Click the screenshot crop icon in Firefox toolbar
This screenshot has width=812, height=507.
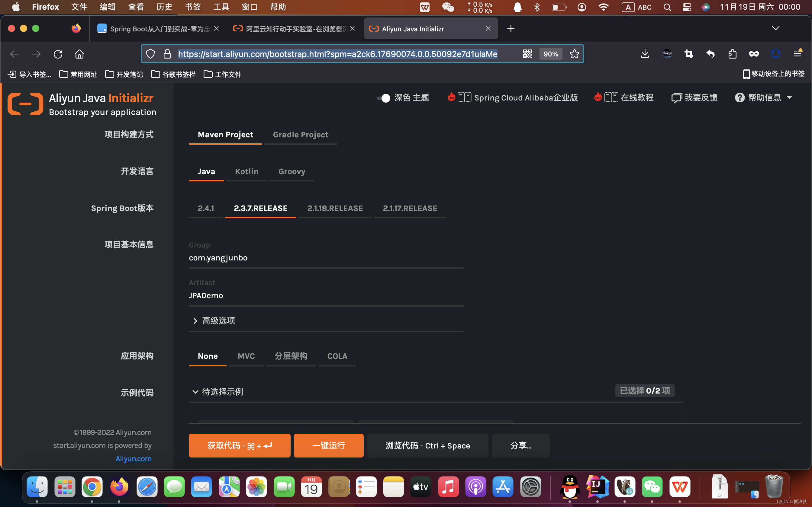click(x=688, y=54)
